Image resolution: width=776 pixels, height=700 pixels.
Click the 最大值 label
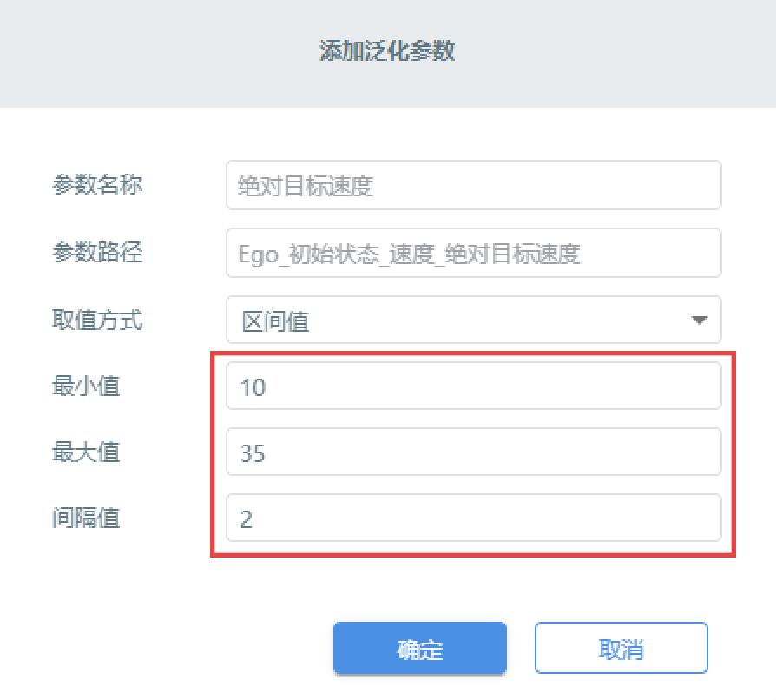pos(86,452)
